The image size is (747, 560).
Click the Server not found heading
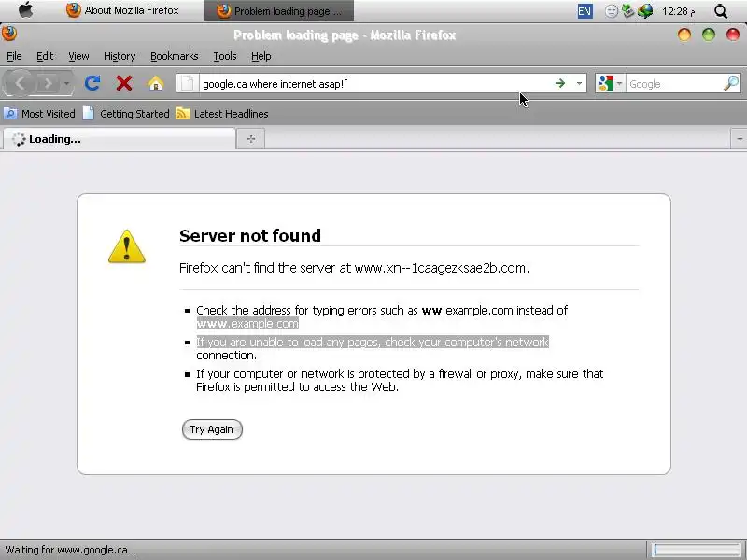pyautogui.click(x=250, y=235)
